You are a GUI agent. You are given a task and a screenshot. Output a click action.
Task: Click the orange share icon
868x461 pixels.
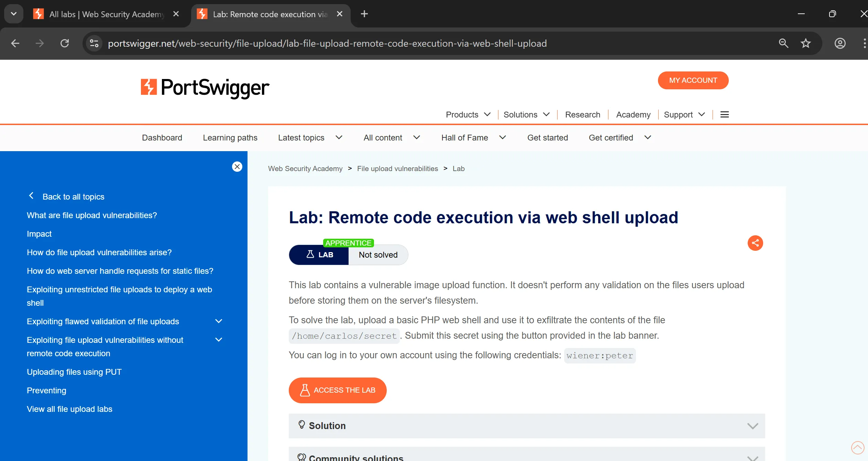[755, 243]
